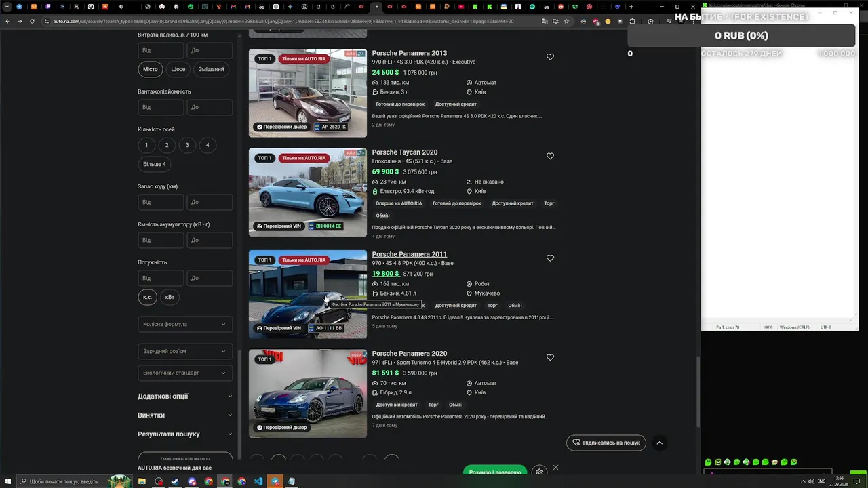Select 2 axles option
Image resolution: width=868 pixels, height=488 pixels.
coord(167,145)
